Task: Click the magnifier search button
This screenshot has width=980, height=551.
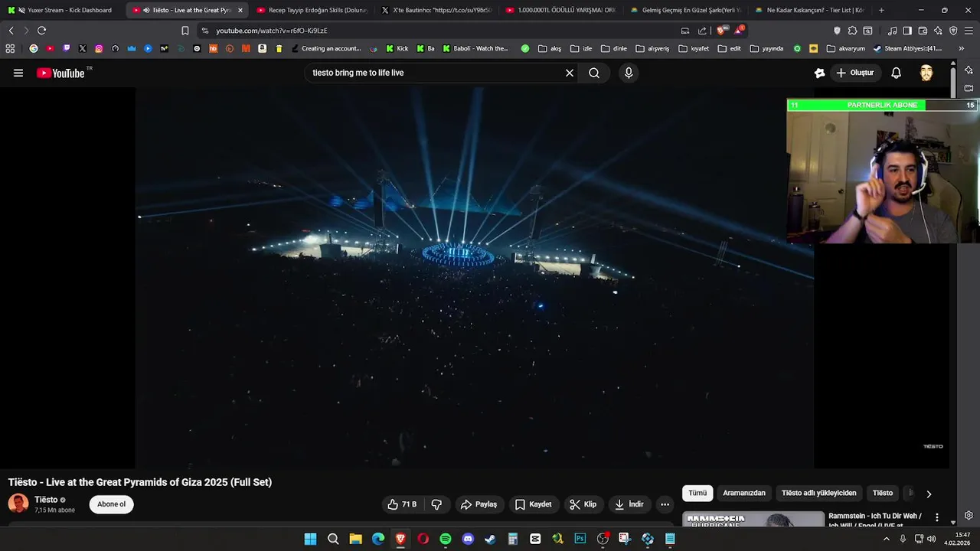Action: pyautogui.click(x=594, y=73)
